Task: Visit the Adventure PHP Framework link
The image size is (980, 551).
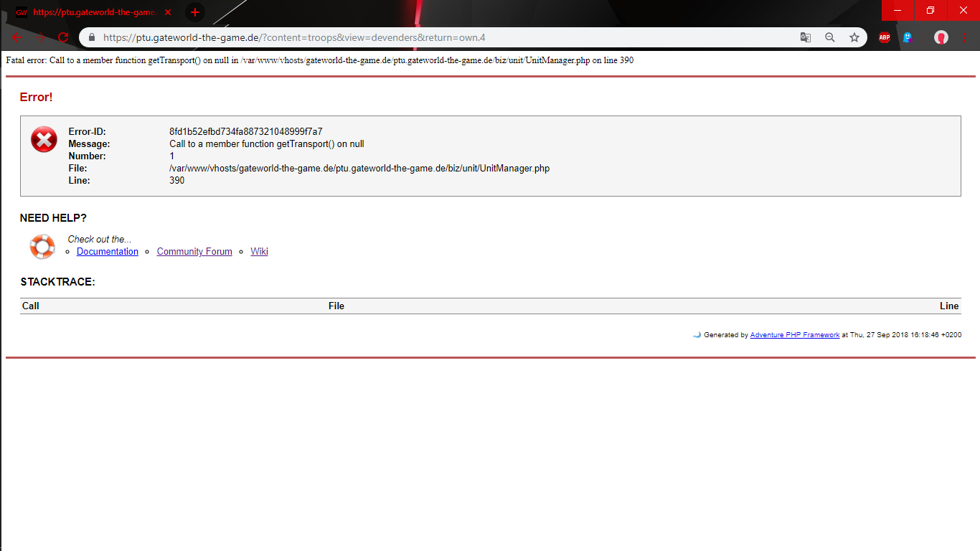Action: pos(794,335)
